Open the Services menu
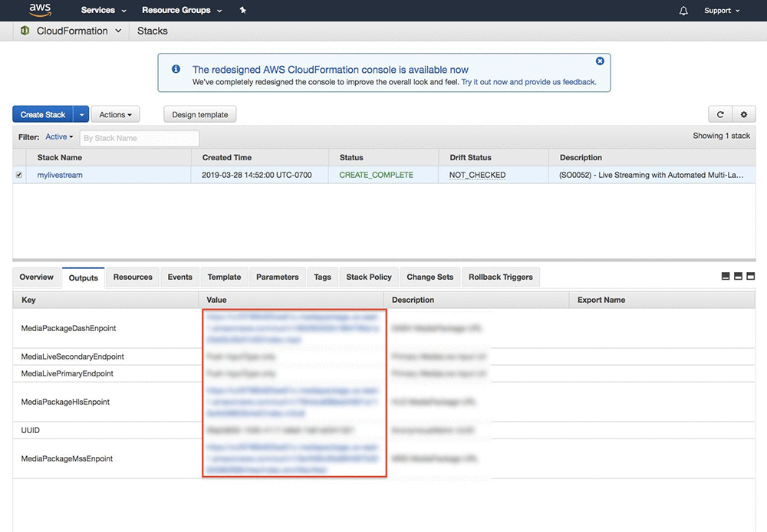767x532 pixels. tap(104, 10)
